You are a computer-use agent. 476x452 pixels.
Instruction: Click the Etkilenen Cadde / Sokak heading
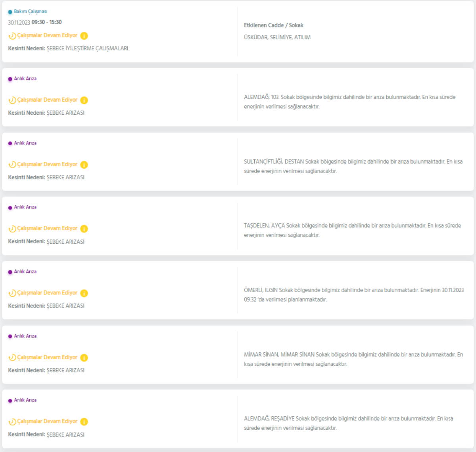pos(273,25)
